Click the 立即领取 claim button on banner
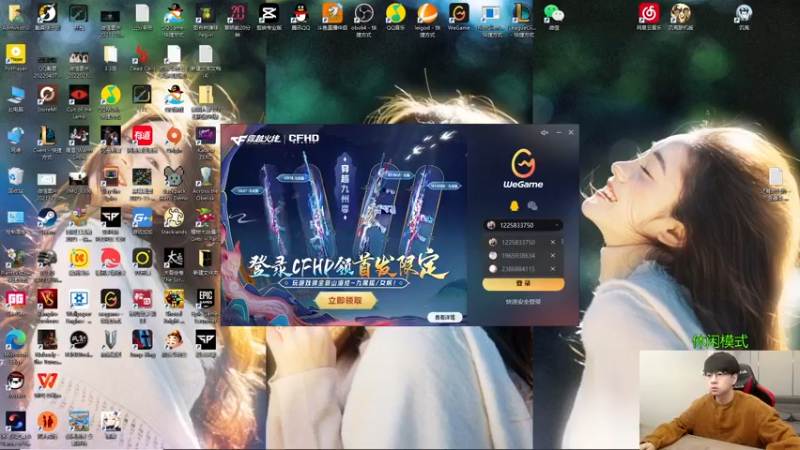 345,301
